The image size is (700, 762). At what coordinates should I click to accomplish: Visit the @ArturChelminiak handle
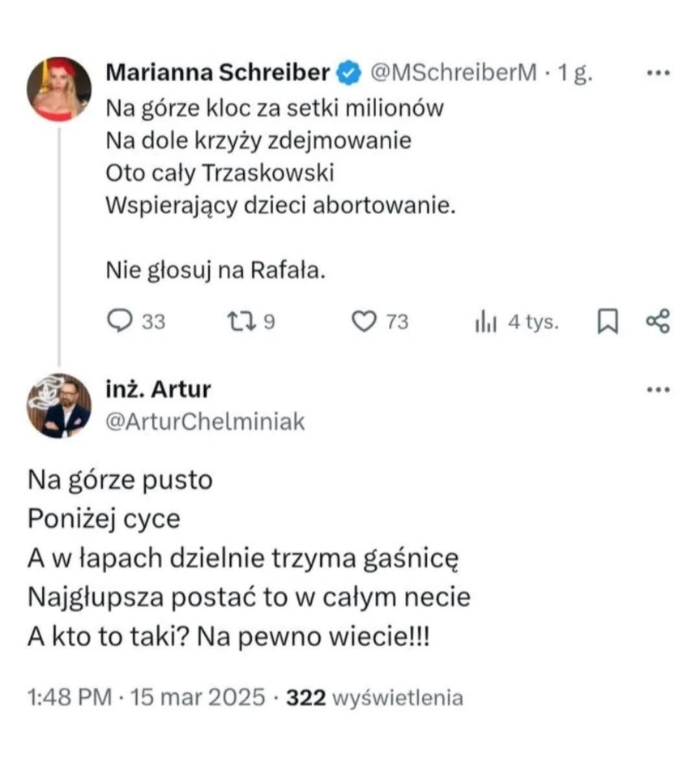206,421
